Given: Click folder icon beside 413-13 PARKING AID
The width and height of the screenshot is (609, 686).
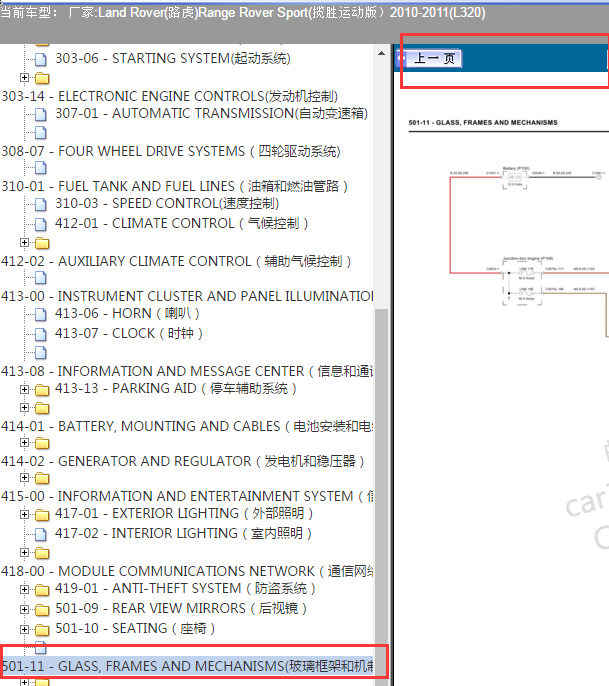Looking at the screenshot, I should tap(42, 389).
